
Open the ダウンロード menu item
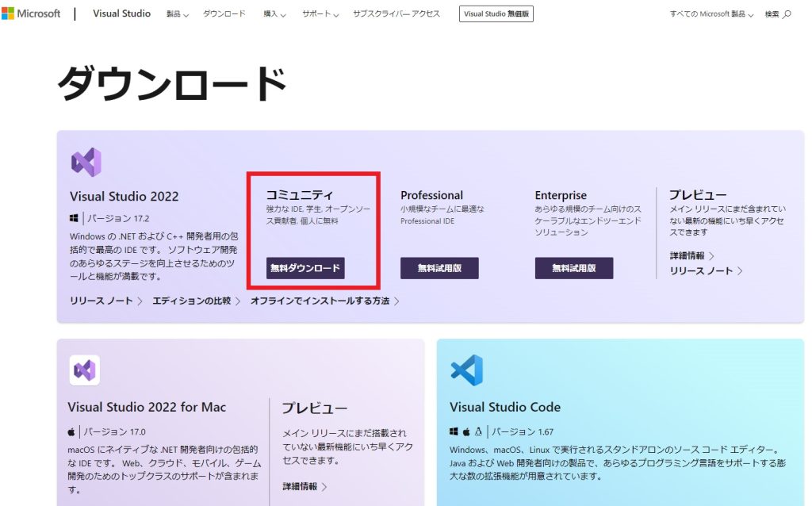224,14
